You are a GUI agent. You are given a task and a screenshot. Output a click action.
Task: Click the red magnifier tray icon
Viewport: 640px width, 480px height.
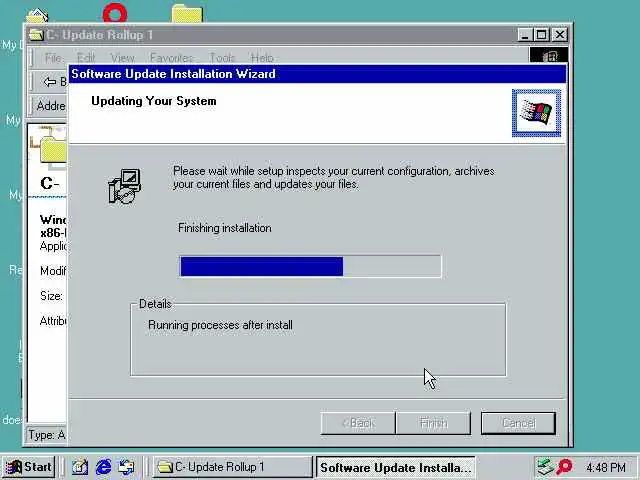[564, 467]
